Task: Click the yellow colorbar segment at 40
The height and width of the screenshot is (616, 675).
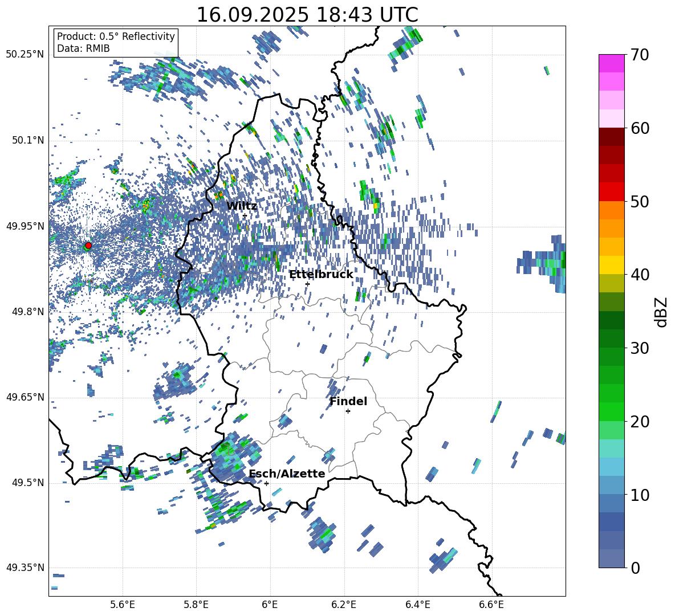Action: point(611,265)
